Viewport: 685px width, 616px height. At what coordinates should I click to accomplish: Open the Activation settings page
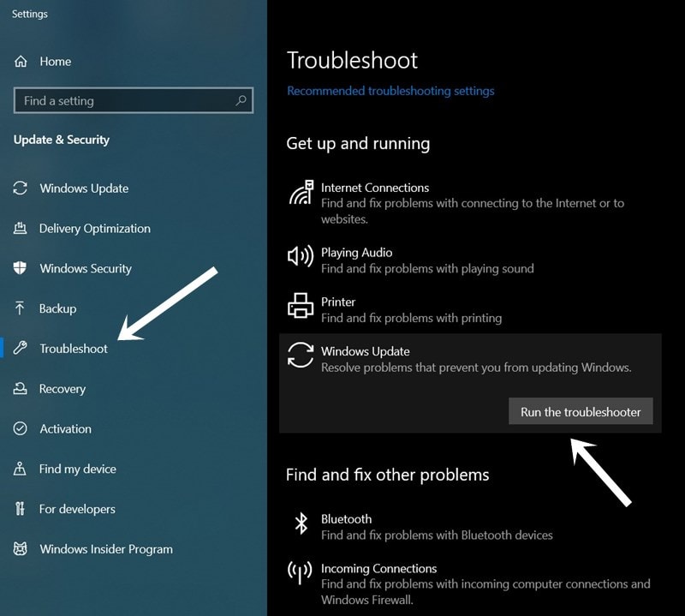pyautogui.click(x=66, y=429)
